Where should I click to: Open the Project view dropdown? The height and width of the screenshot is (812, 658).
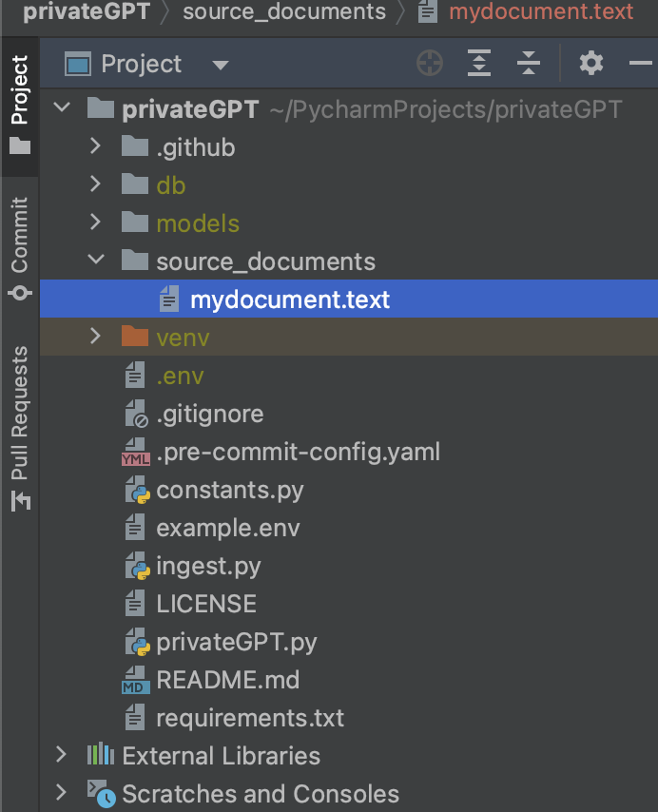coord(221,64)
